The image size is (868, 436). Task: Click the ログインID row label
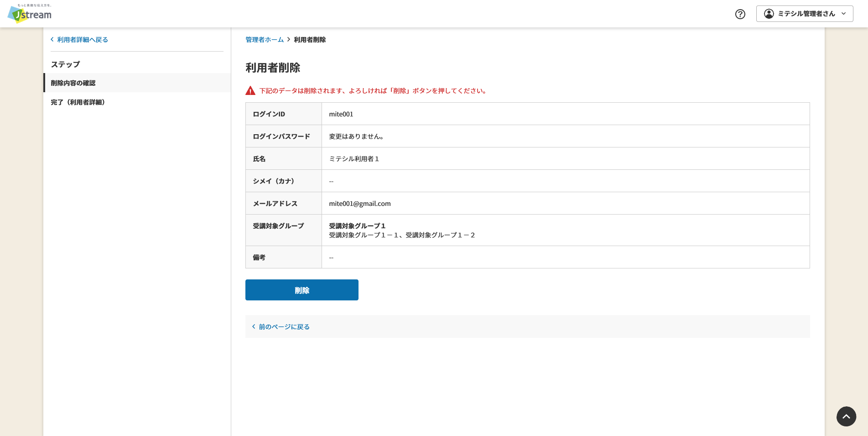pyautogui.click(x=269, y=114)
